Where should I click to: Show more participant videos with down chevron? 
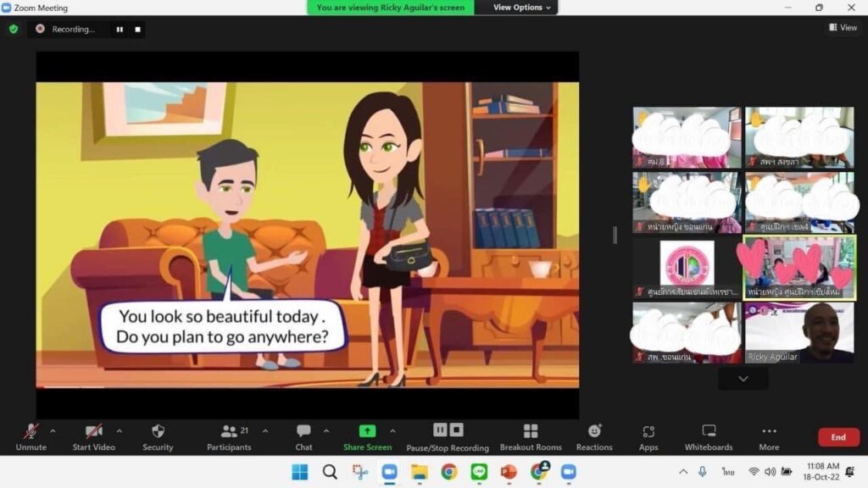tap(743, 379)
